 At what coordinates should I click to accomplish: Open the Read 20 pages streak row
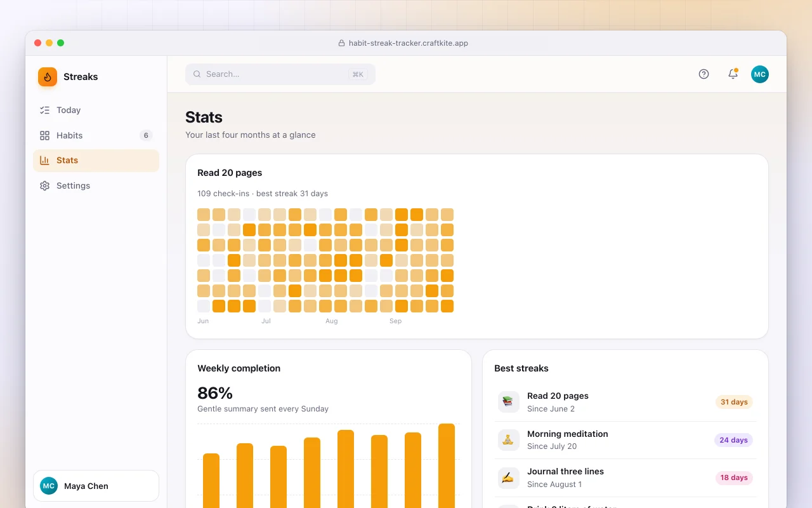point(625,402)
